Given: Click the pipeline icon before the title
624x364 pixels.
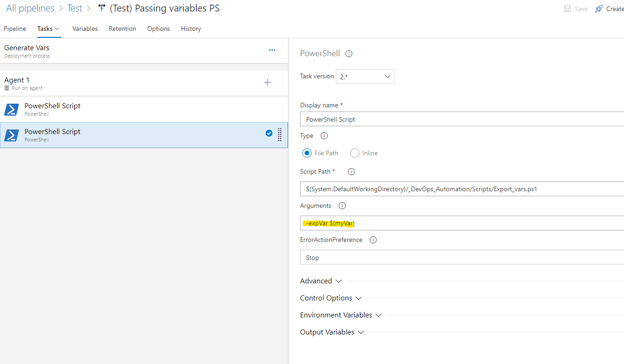Looking at the screenshot, I should 102,8.
